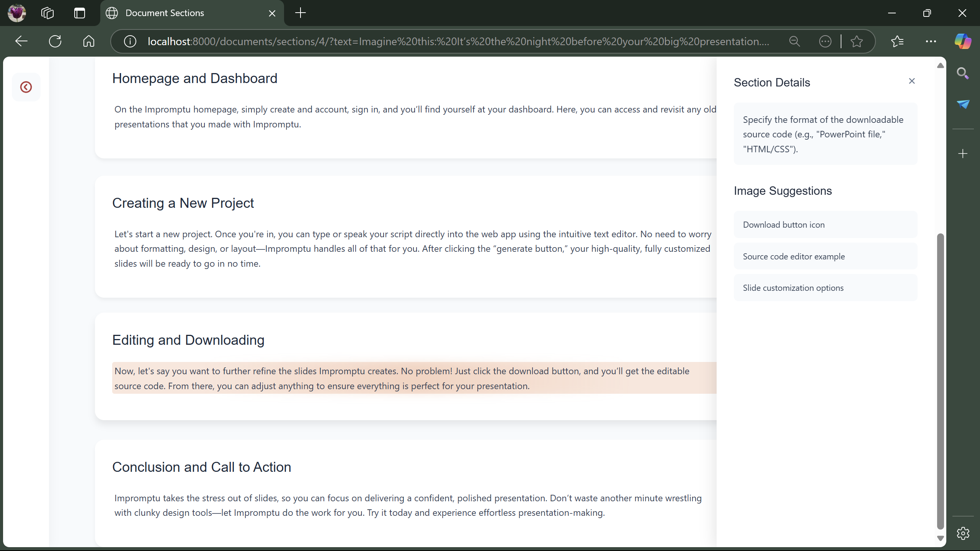Click the sidebar search magnifier icon
Viewport: 980px width, 551px height.
(x=962, y=73)
